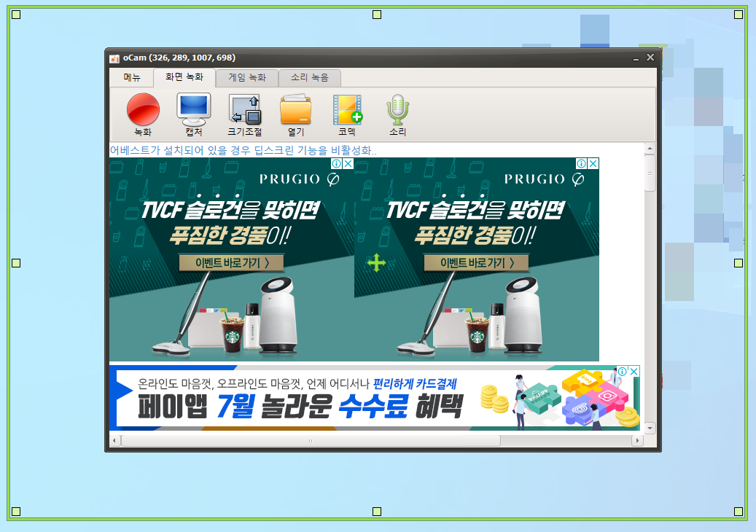Start recording with the red 녹화 button
756x532 pixels.
(143, 114)
